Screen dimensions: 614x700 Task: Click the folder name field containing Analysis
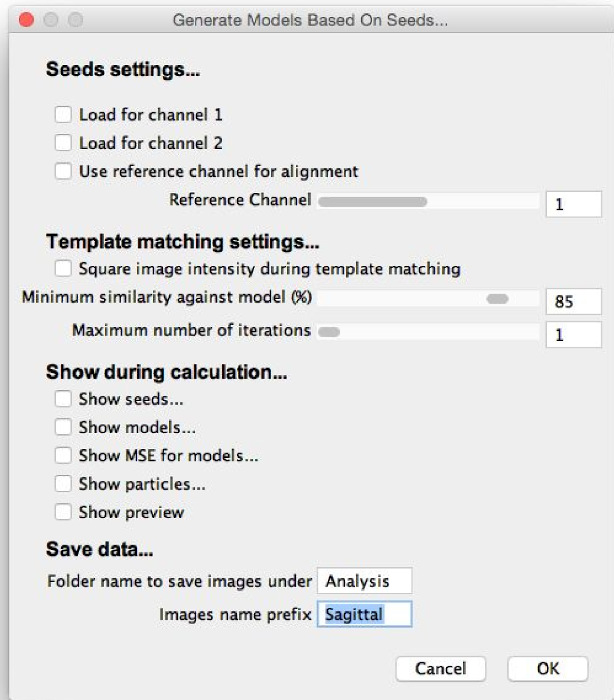click(x=364, y=581)
